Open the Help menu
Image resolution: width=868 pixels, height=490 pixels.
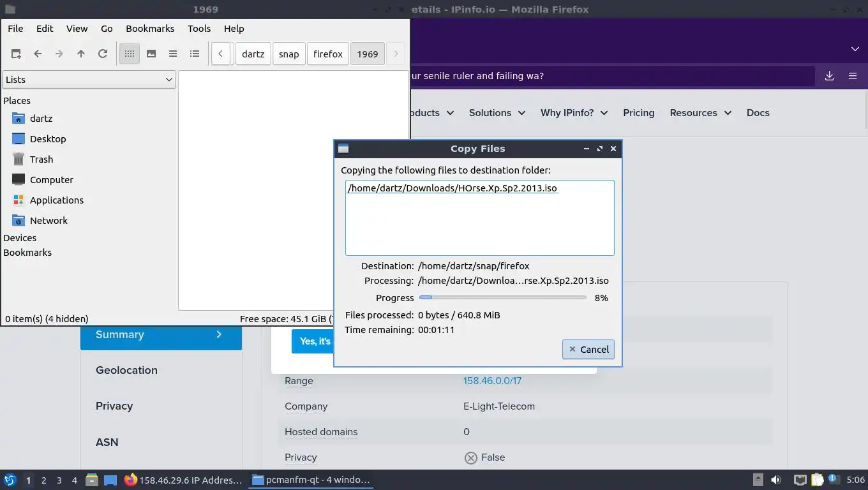tap(234, 29)
